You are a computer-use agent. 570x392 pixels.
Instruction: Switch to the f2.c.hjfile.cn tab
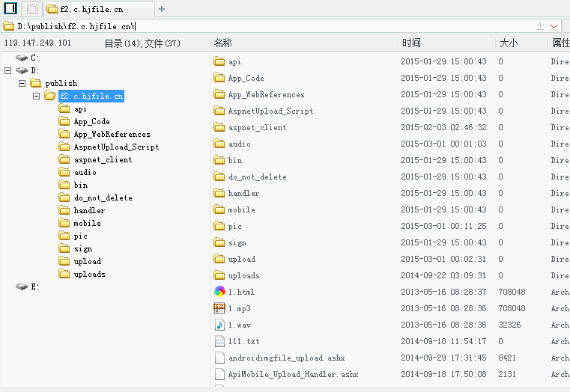pyautogui.click(x=99, y=9)
